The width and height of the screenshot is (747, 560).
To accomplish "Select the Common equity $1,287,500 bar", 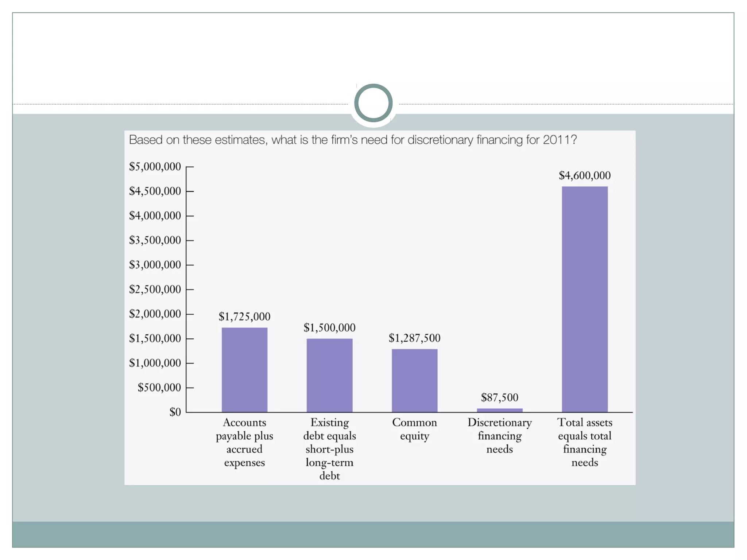I will pyautogui.click(x=414, y=380).
